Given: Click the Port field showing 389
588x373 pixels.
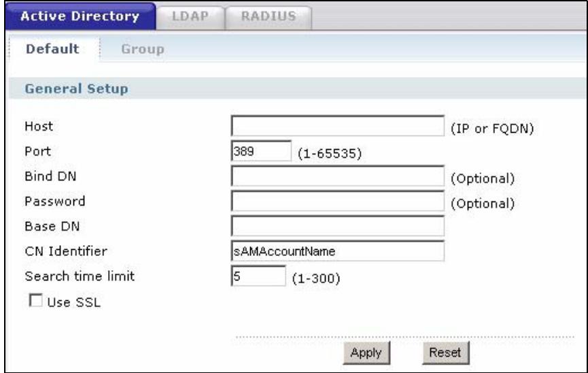Looking at the screenshot, I should click(x=261, y=151).
